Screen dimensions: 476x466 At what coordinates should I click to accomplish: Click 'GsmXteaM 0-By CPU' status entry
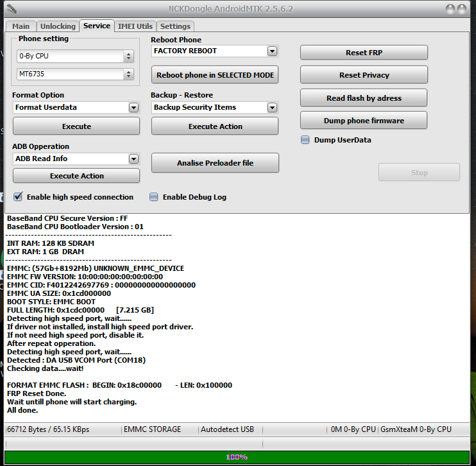[x=416, y=429]
